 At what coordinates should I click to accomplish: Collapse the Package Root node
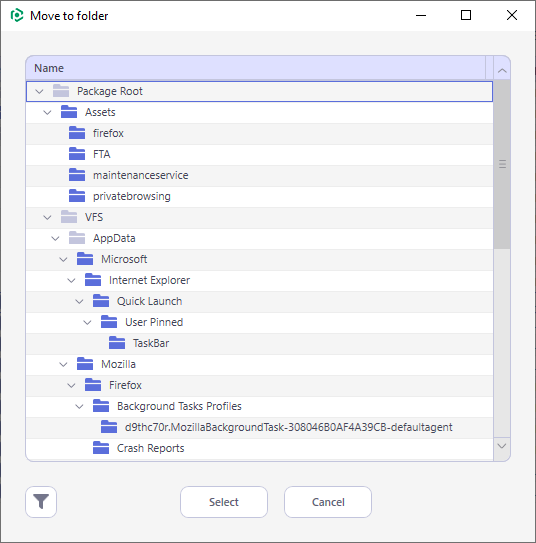39,91
